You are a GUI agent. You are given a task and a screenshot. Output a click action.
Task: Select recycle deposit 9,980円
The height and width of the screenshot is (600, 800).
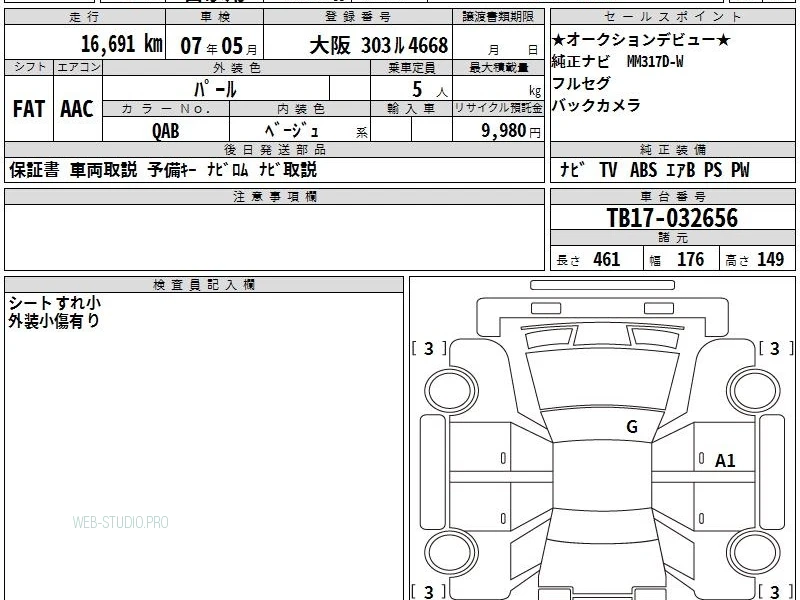pyautogui.click(x=511, y=131)
